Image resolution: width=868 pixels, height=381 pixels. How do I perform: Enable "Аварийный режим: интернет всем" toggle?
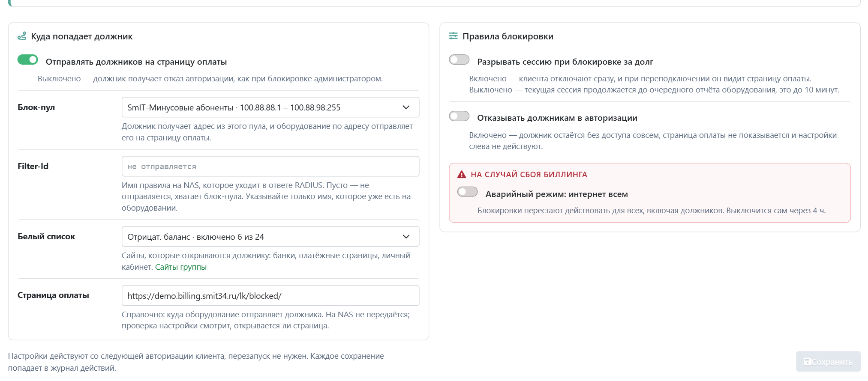click(467, 192)
